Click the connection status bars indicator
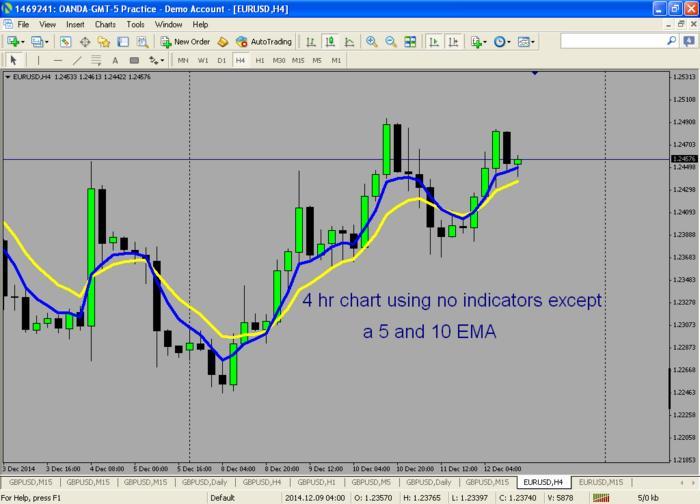The height and width of the screenshot is (504, 700). 600,497
